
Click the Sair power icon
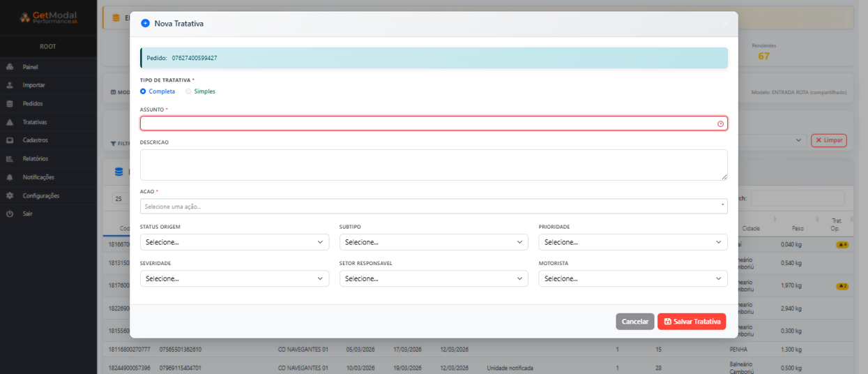pyautogui.click(x=10, y=214)
